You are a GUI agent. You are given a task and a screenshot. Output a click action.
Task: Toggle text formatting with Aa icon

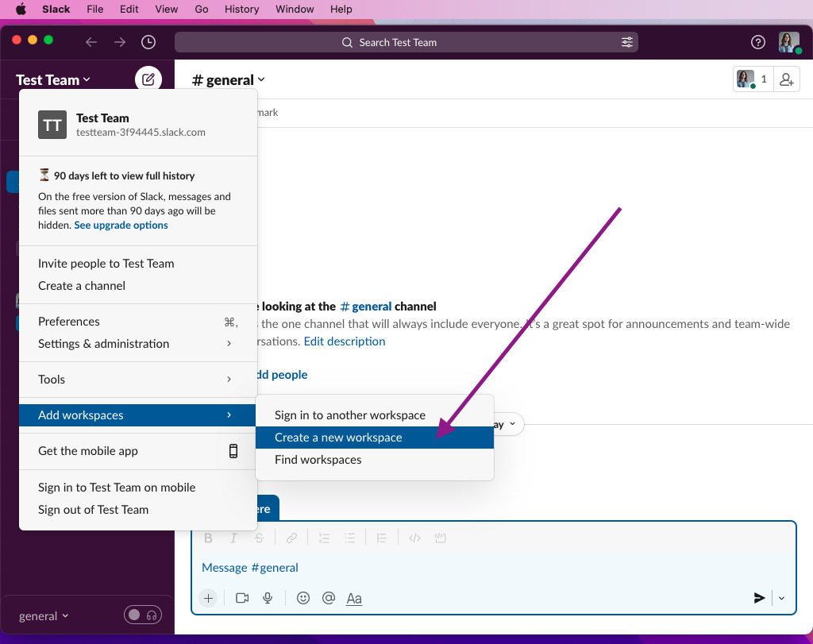pyautogui.click(x=353, y=599)
